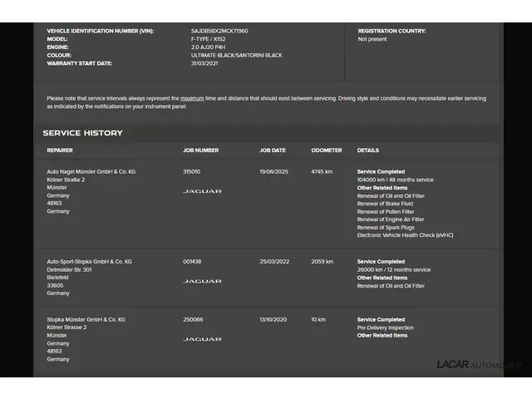Click the 4745 km odometer reading
Viewport: 532px width, 399px height.
(x=322, y=171)
